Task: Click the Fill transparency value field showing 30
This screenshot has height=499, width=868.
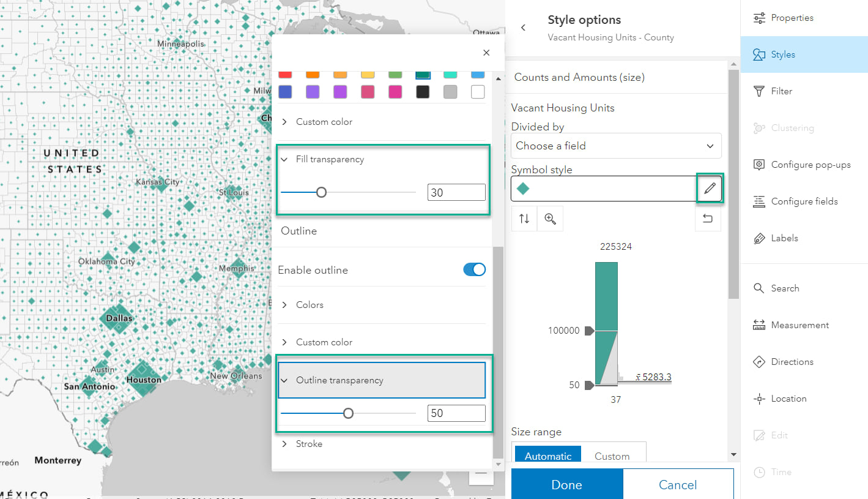Action: click(456, 192)
